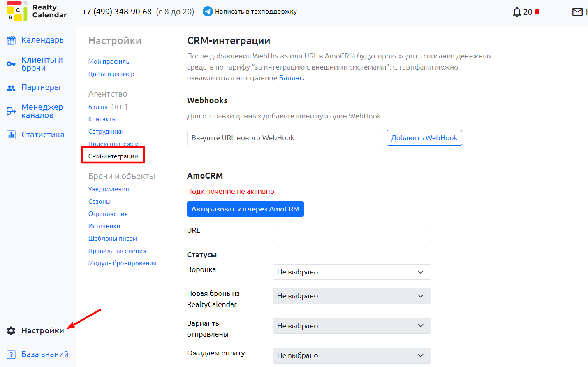
Task: Open Источники settings page
Action: [x=104, y=226]
